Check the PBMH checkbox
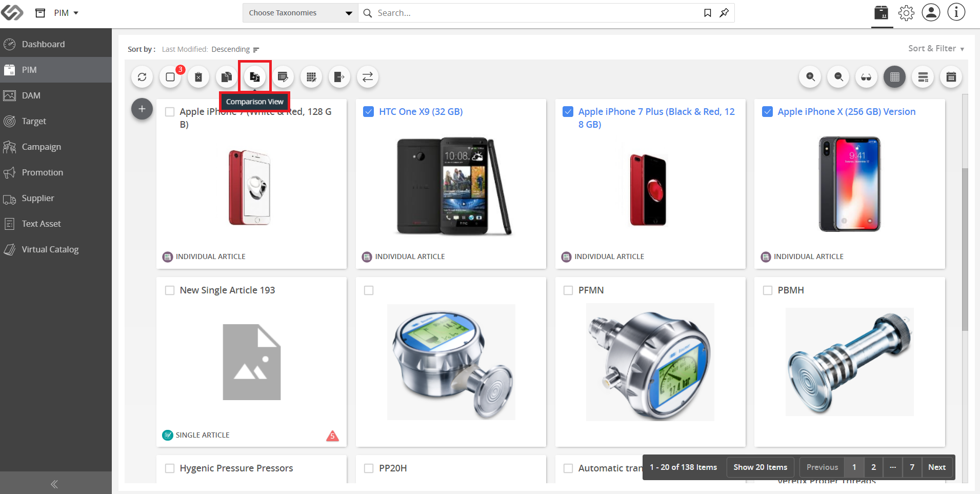Viewport: 980px width, 494px height. tap(768, 290)
